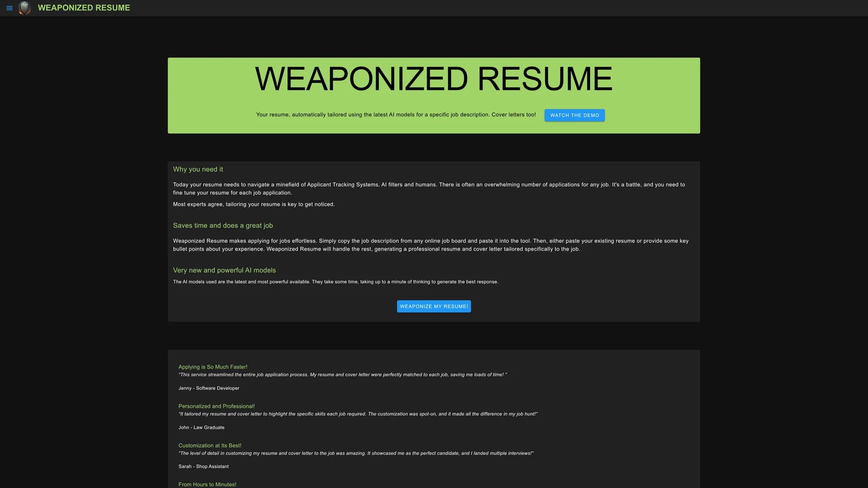
Task: Click the paragraph starting 'Today your resume needs'
Action: [429, 188]
